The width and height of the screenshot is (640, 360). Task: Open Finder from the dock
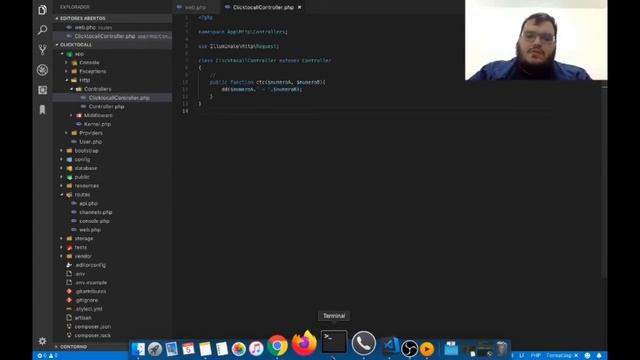click(138, 349)
